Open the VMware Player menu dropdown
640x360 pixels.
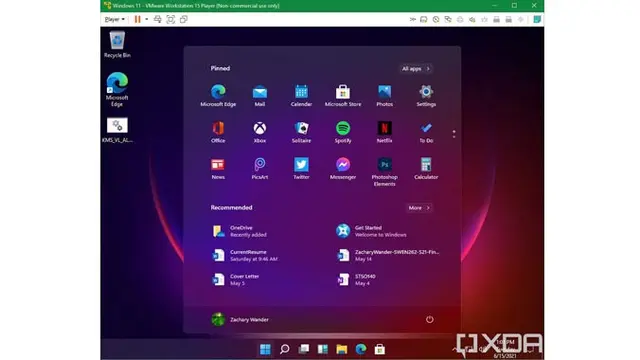(x=115, y=19)
